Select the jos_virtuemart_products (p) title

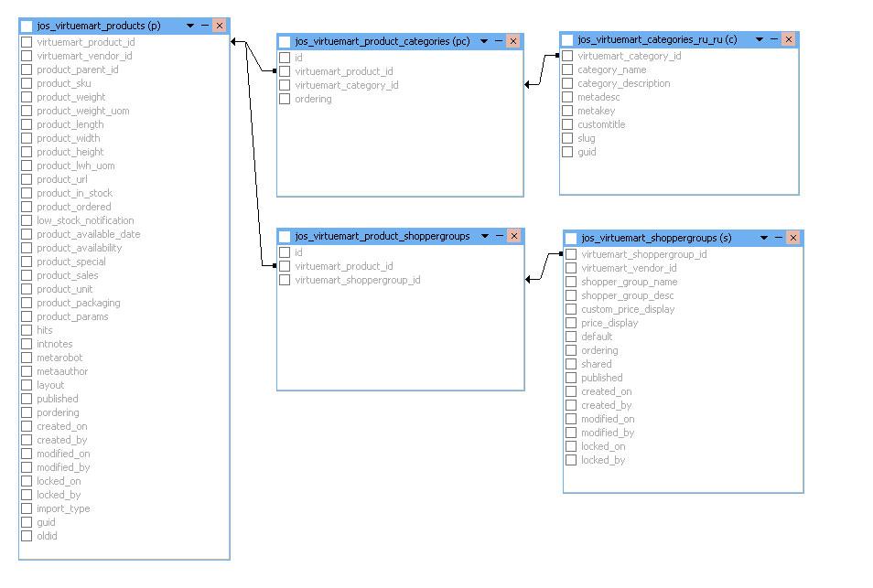click(99, 26)
